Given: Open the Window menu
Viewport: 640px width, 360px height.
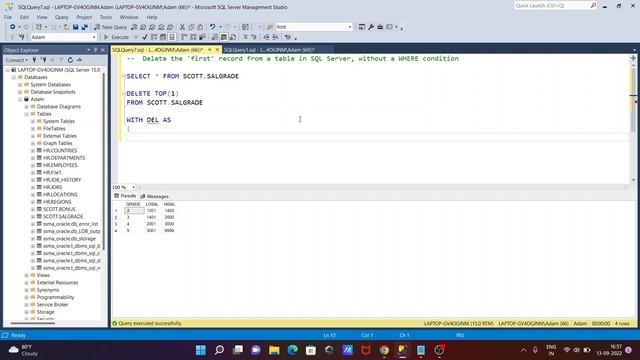Looking at the screenshot, I should pyautogui.click(x=129, y=17).
